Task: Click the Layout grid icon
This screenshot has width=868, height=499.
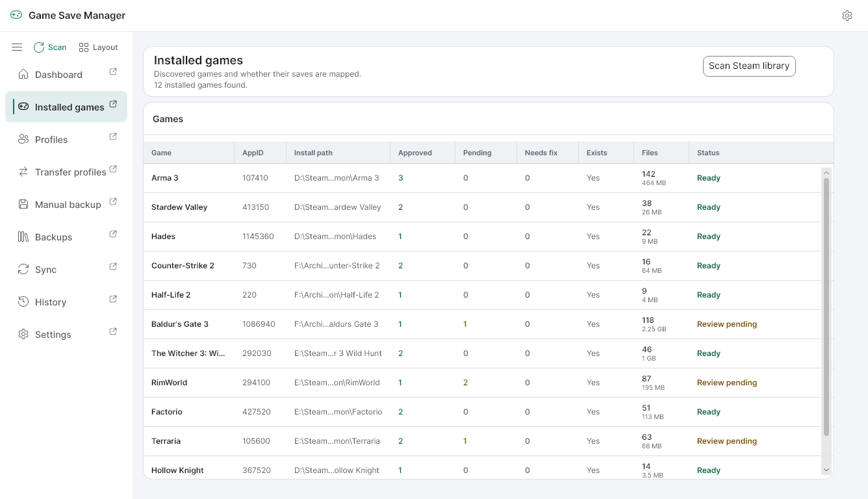Action: (x=84, y=47)
